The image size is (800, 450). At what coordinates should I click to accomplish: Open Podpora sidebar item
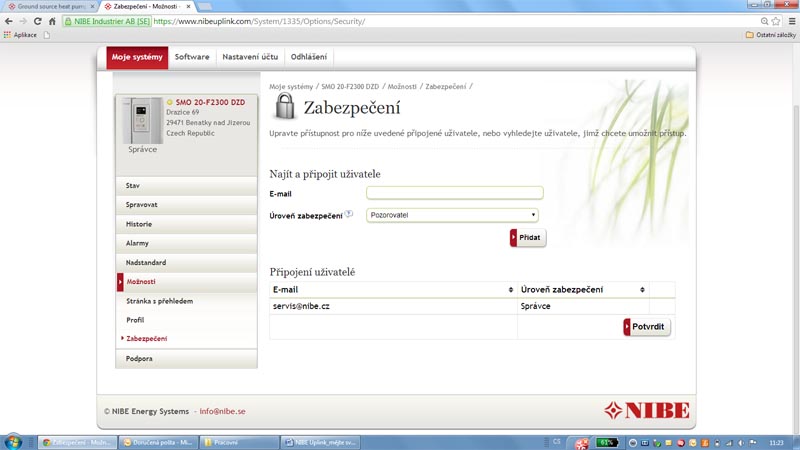187,359
